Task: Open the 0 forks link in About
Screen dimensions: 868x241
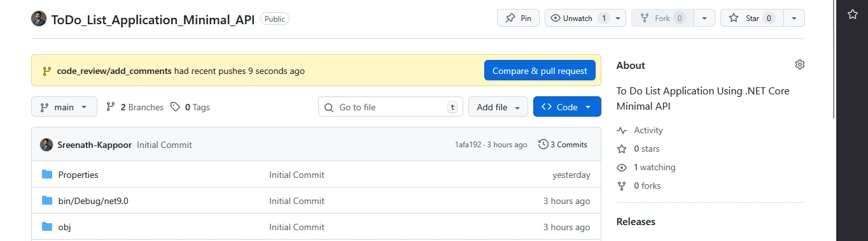Action: click(x=639, y=186)
